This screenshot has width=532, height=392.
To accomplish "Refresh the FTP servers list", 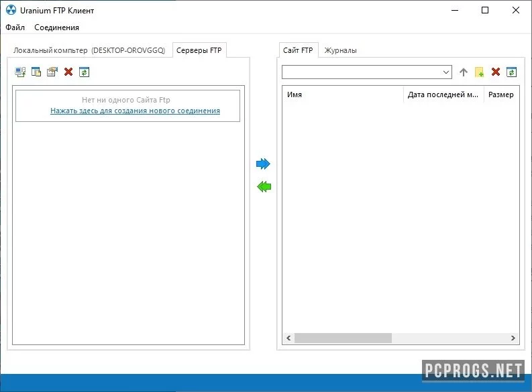I will (x=84, y=72).
